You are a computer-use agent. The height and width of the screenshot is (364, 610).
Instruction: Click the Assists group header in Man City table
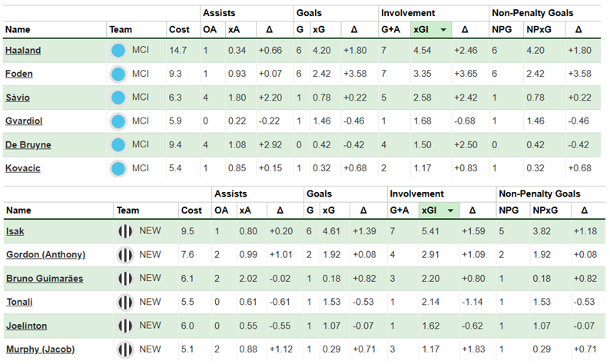219,13
